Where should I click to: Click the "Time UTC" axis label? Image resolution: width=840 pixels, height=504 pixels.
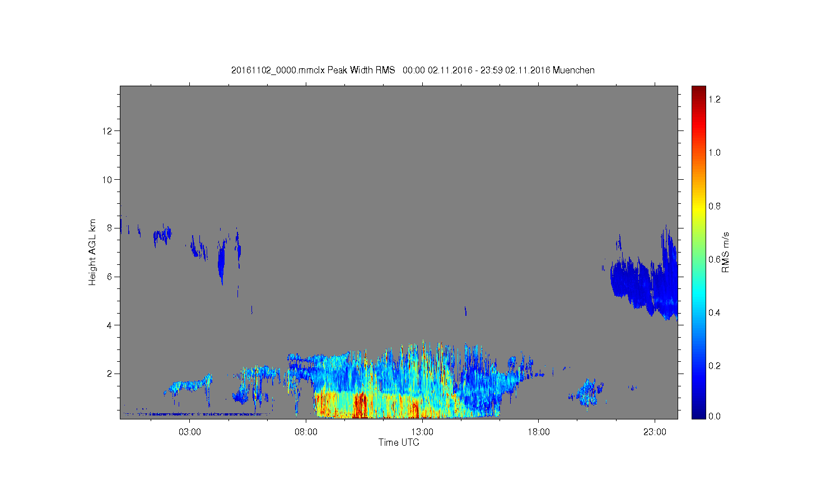point(399,442)
